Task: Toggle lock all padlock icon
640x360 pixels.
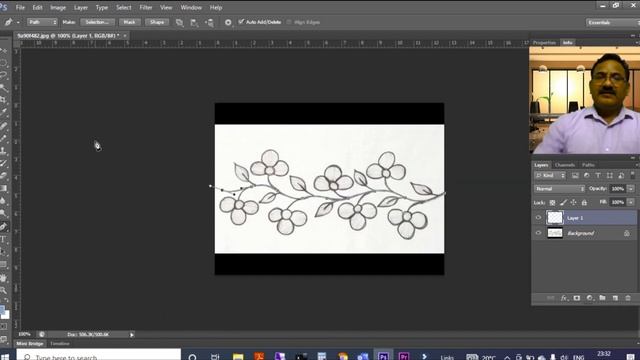Action: coord(584,202)
